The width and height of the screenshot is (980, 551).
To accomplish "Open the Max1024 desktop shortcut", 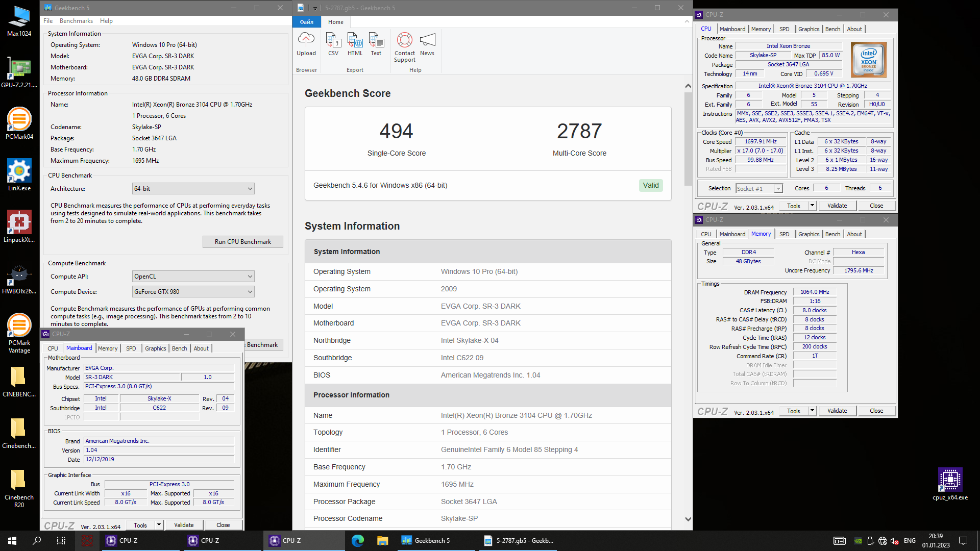I will coord(19,21).
